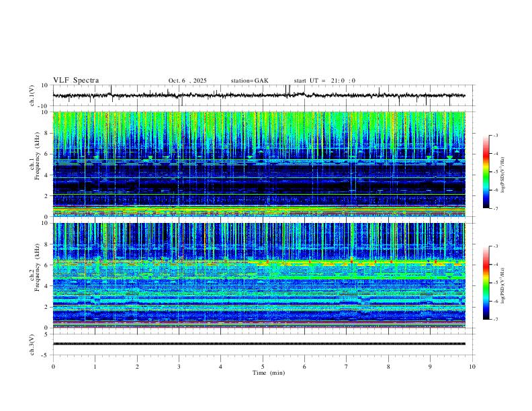Click the -6 label on ch.2 colorbar

click(x=496, y=301)
